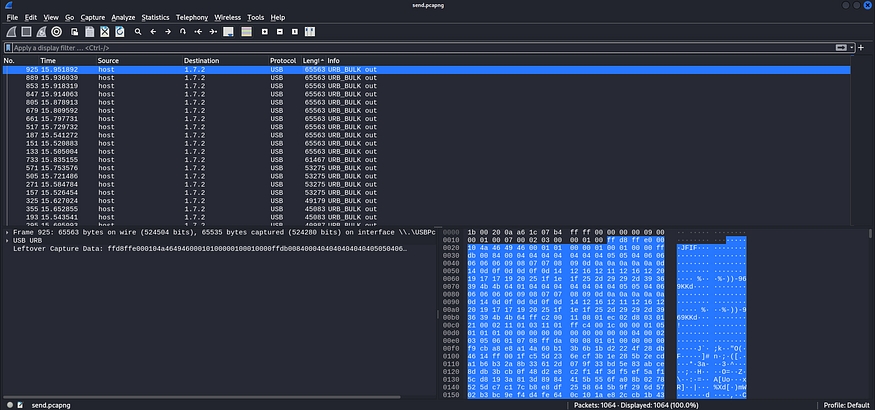Go back to previous packet in history

(152, 31)
